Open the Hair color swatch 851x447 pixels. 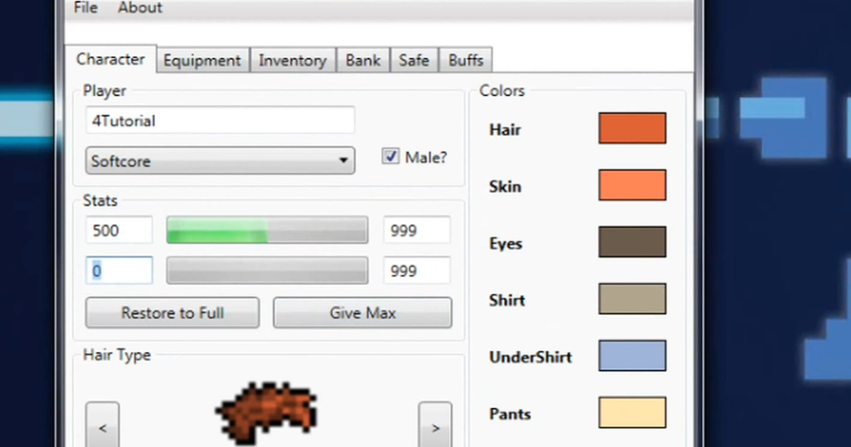click(632, 128)
